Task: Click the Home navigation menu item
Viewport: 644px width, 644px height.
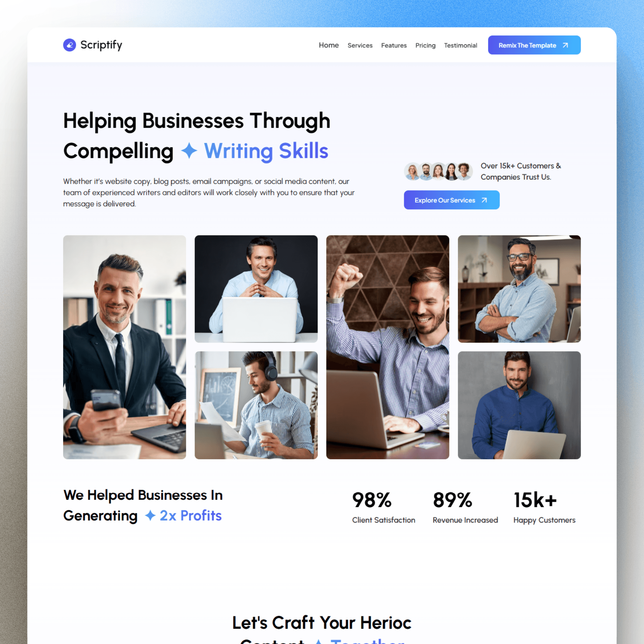Action: (328, 45)
